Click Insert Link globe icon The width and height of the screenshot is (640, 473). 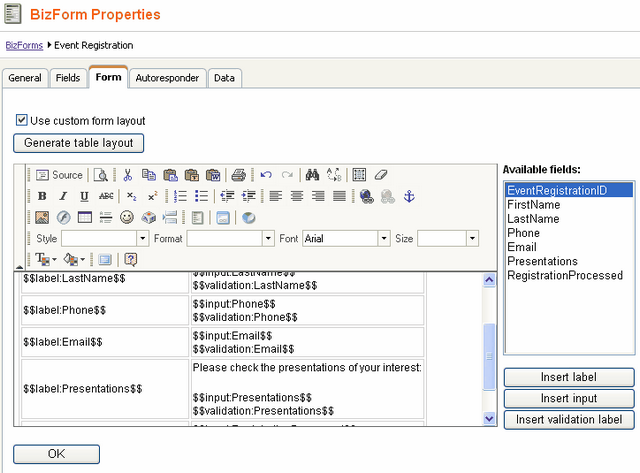(367, 196)
